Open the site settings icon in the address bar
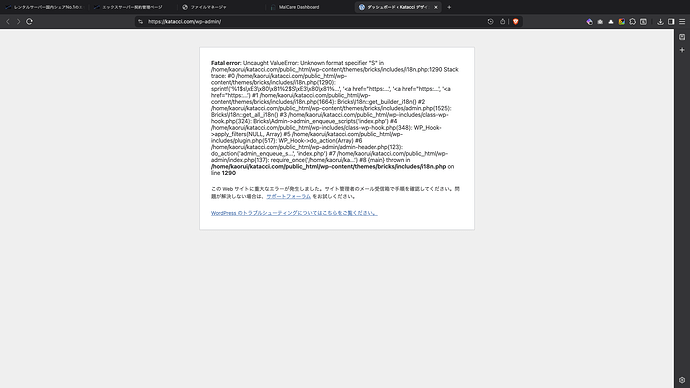The image size is (690, 388). 140,22
